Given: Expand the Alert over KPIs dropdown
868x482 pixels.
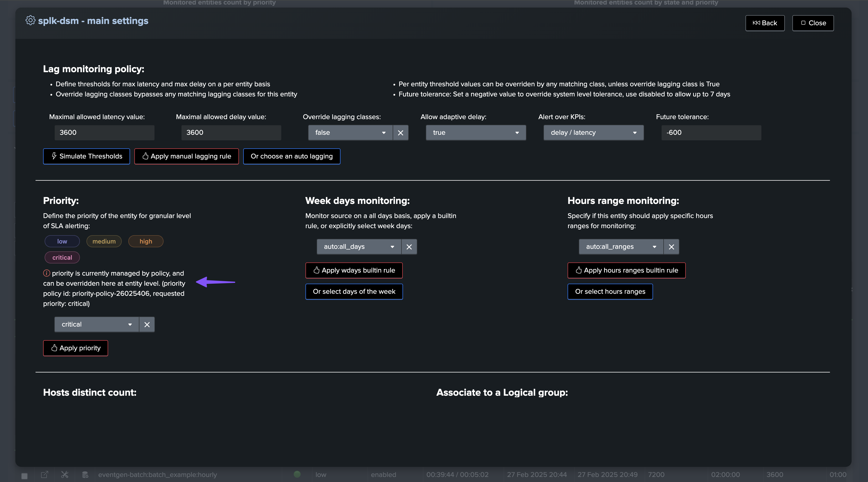Looking at the screenshot, I should tap(593, 132).
